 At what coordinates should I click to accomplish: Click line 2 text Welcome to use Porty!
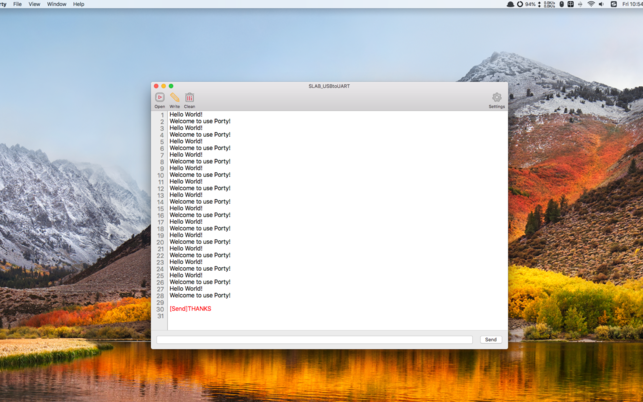[200, 121]
